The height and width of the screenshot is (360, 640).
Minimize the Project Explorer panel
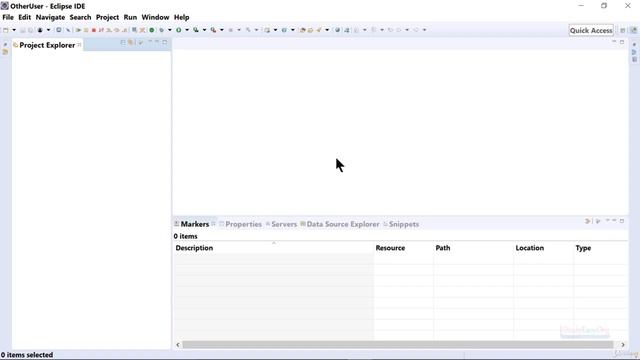[157, 42]
